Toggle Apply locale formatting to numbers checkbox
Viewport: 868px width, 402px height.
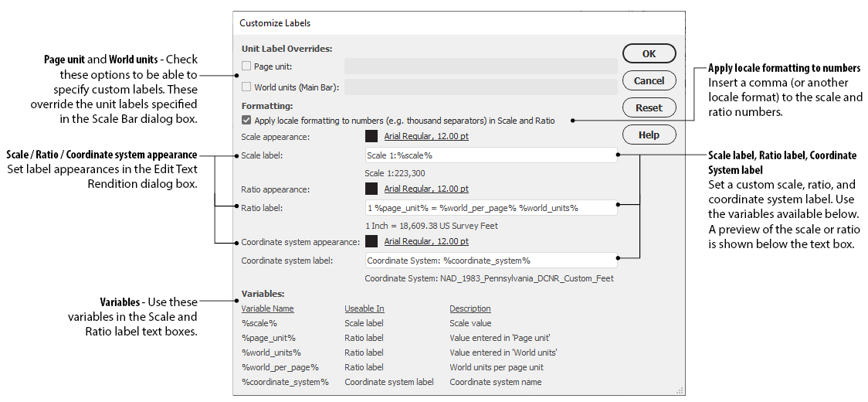(x=246, y=121)
